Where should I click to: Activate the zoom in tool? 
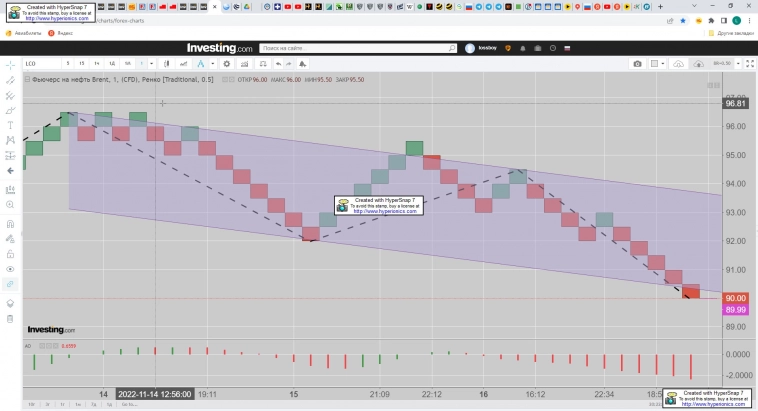(x=10, y=205)
